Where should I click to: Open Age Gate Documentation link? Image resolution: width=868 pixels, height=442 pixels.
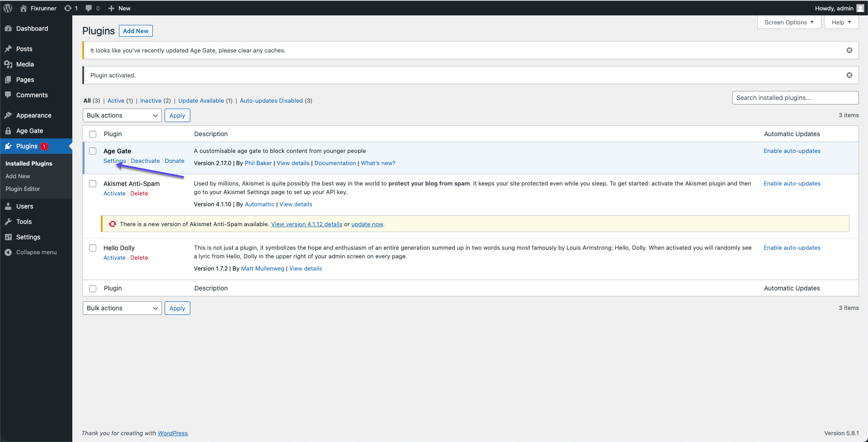tap(335, 163)
